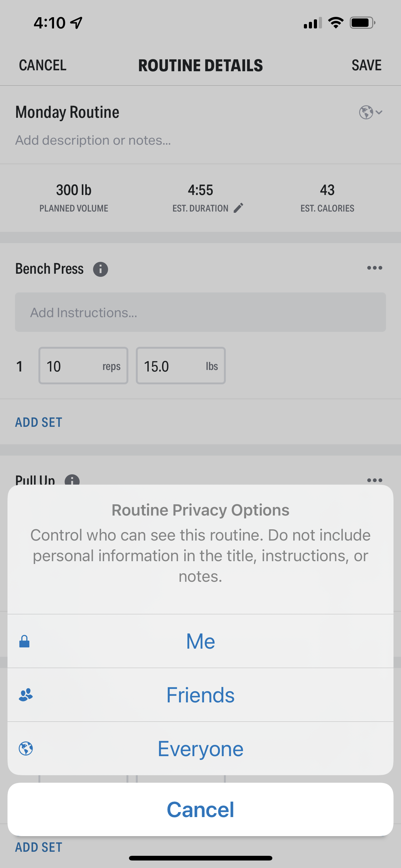Tap the Add Instructions text box
Viewport: 401px width, 868px height.
(x=200, y=312)
